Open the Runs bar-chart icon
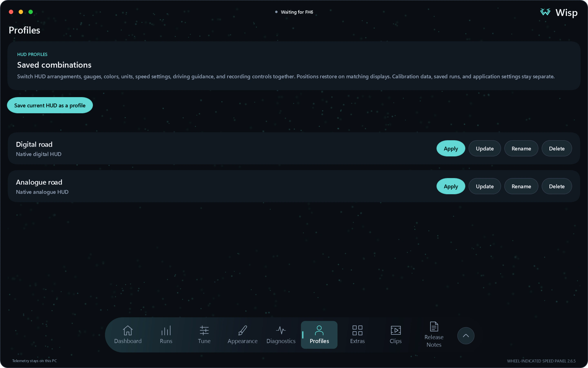588x368 pixels. tap(166, 330)
